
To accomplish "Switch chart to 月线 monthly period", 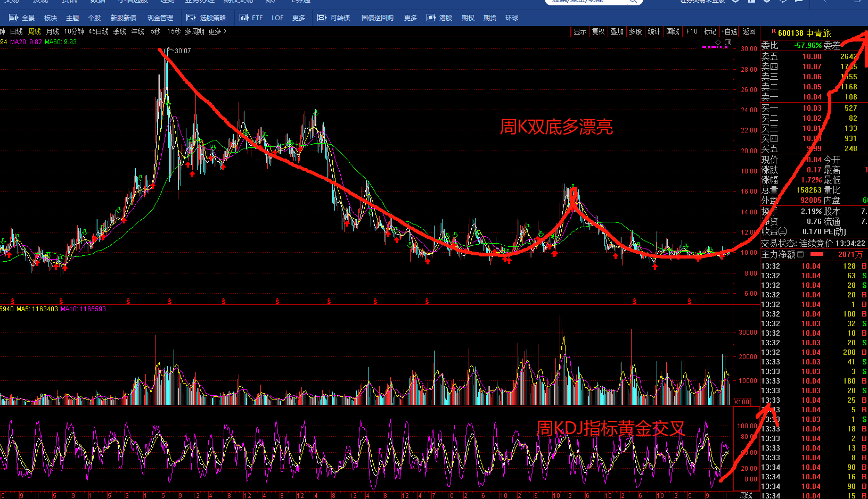I will pos(53,31).
